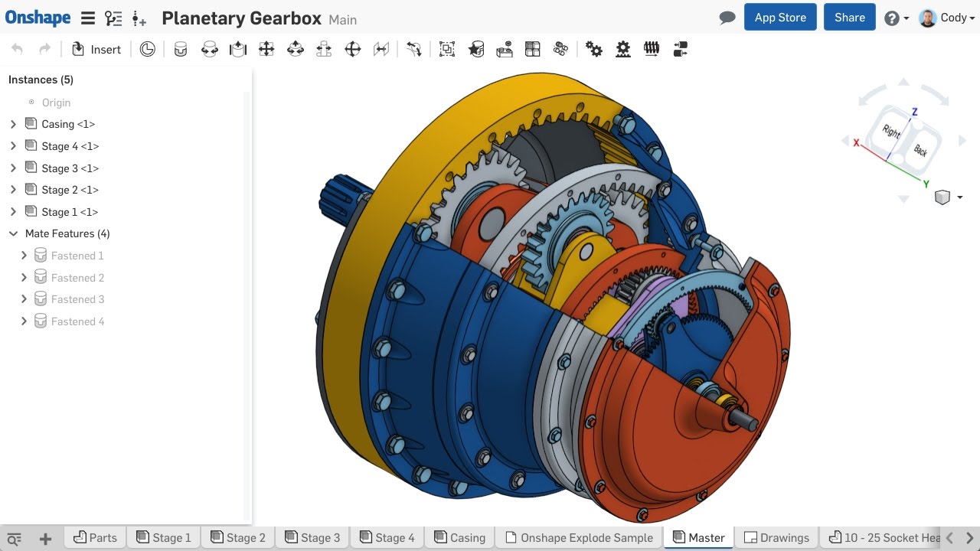The height and width of the screenshot is (551, 980).
Task: Add a new tab with plus icon
Action: pyautogui.click(x=45, y=539)
